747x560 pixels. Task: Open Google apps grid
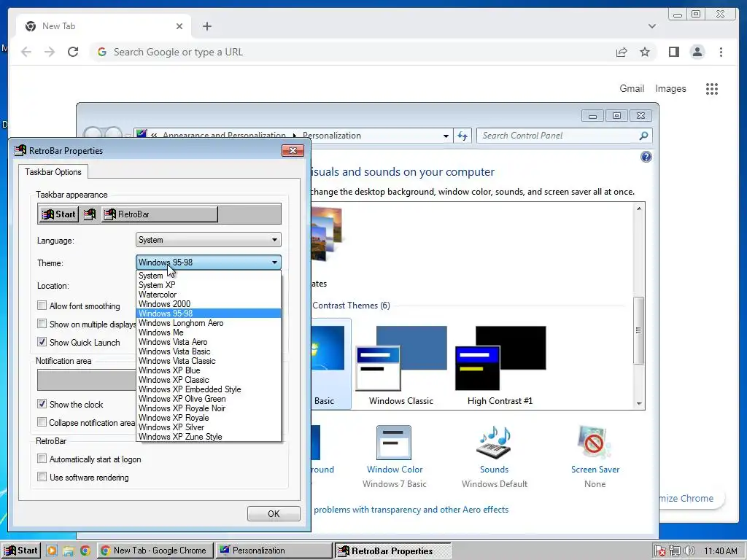coord(712,88)
